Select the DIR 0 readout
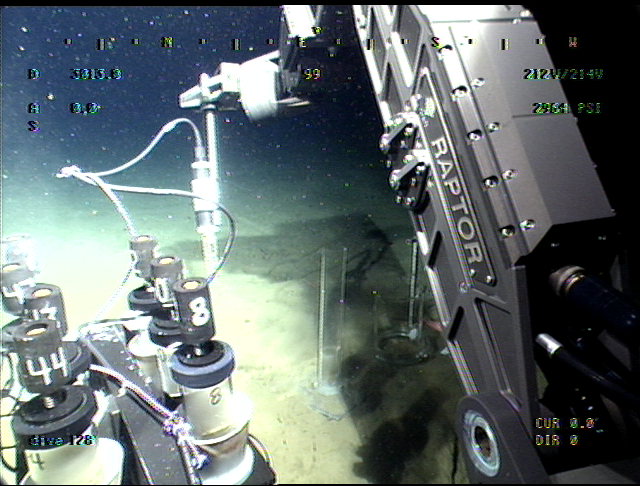The width and height of the screenshot is (640, 486). [x=556, y=440]
